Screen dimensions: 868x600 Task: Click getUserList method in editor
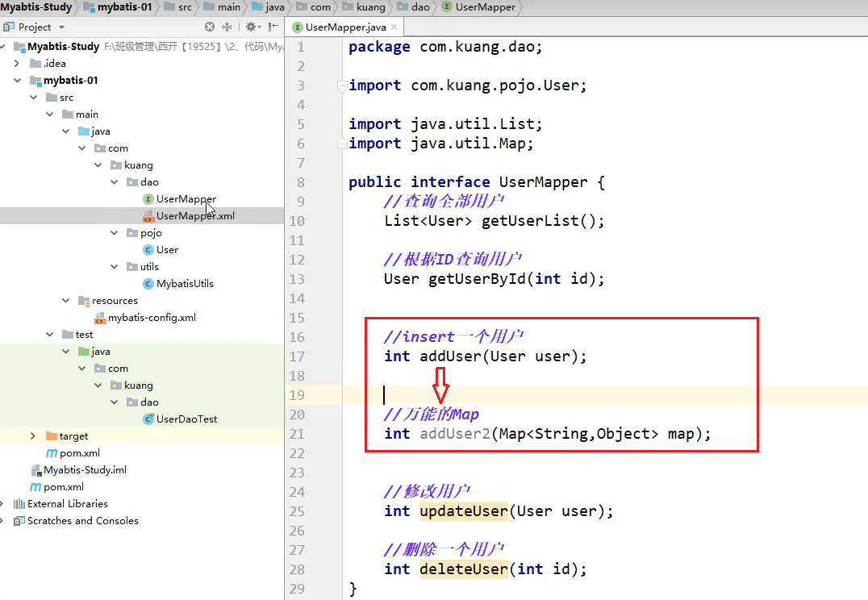click(x=530, y=221)
